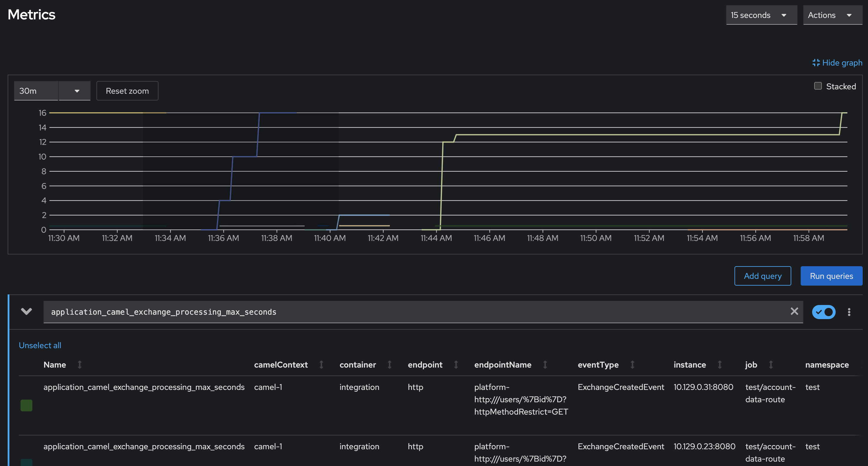The height and width of the screenshot is (466, 868).
Task: Open the query options kebab menu
Action: 849,312
